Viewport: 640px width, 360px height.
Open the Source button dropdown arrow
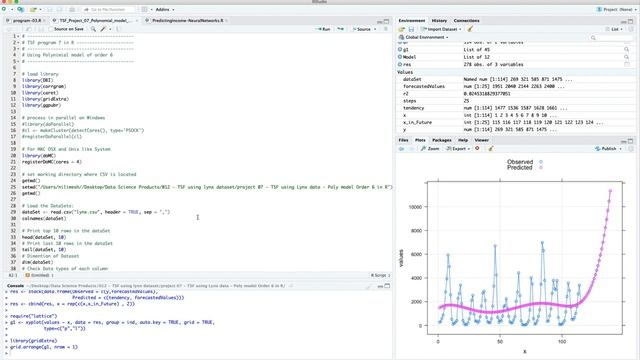coord(375,29)
